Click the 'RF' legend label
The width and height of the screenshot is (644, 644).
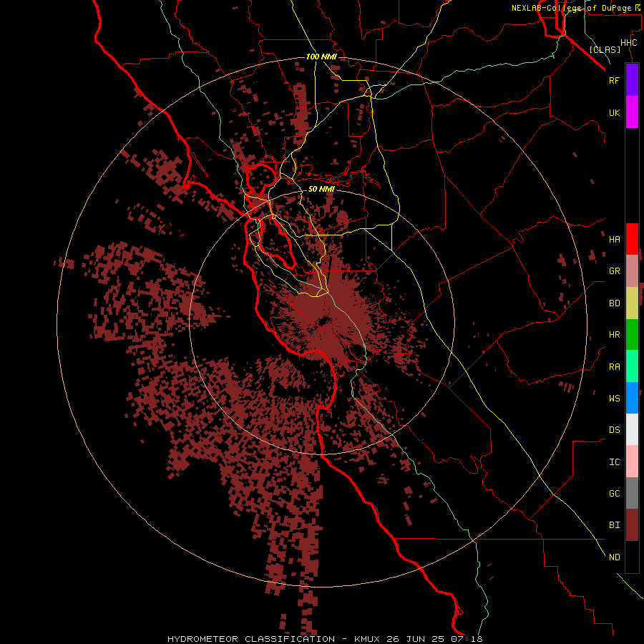614,80
